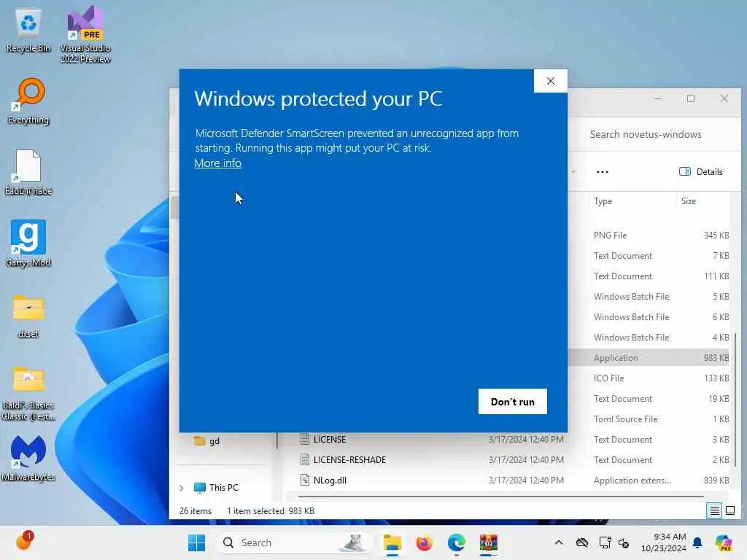Minimize the File Explorer window
The image size is (747, 560).
[x=658, y=98]
